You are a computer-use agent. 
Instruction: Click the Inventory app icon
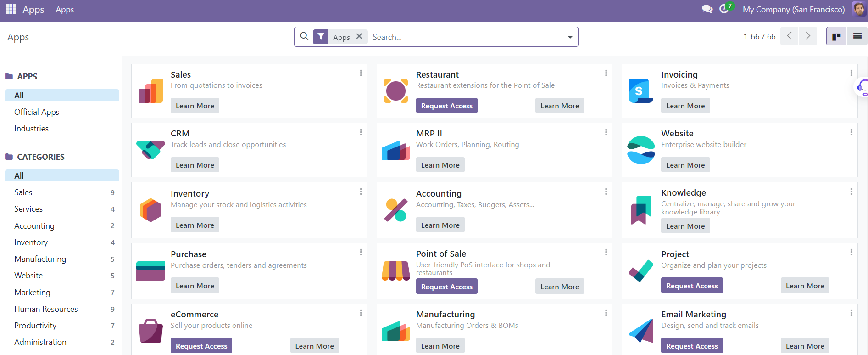tap(150, 210)
